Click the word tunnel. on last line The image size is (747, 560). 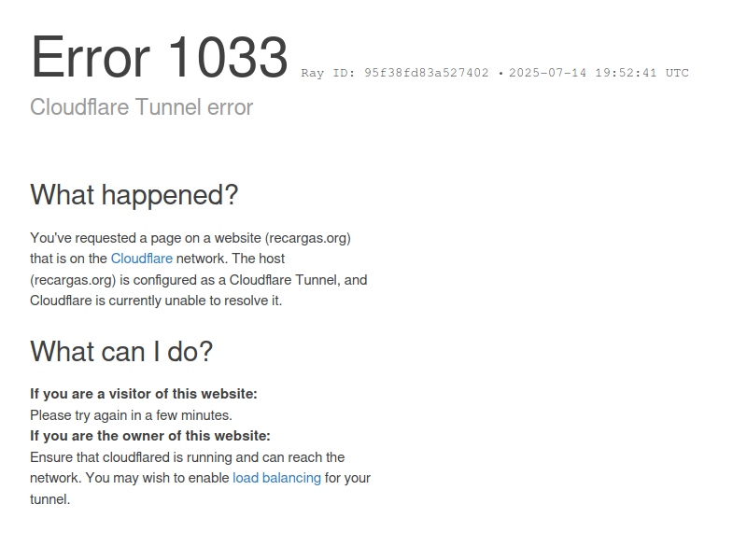point(50,499)
